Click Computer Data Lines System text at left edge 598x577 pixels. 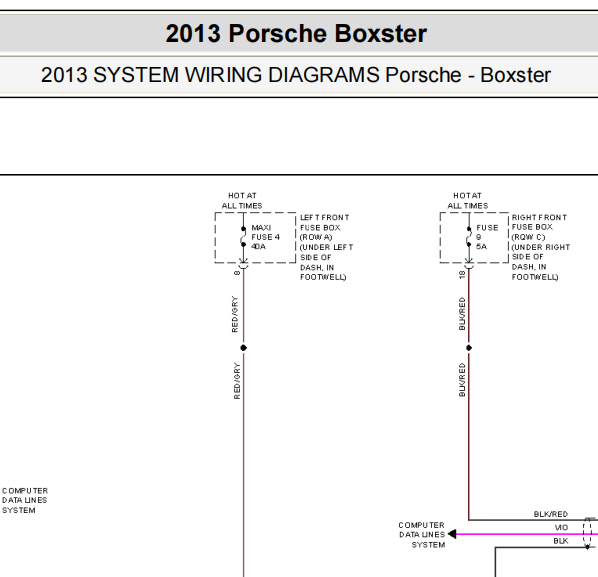(25, 500)
